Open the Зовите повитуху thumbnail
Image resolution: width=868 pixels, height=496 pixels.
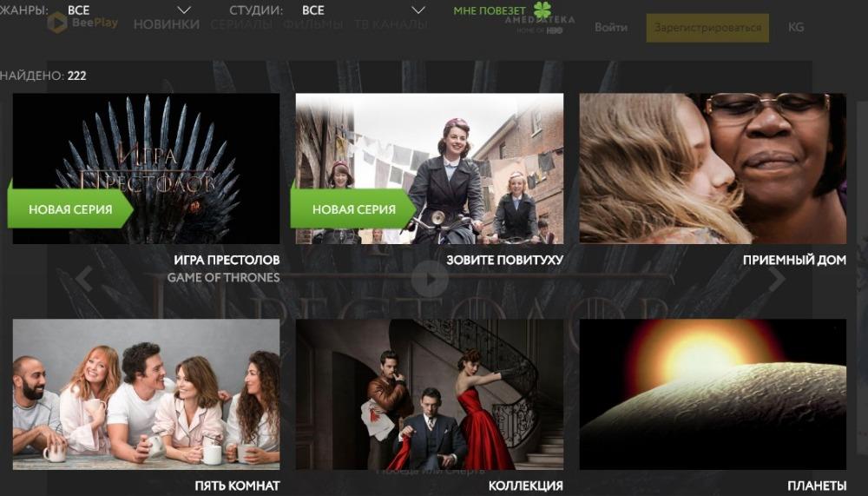430,169
